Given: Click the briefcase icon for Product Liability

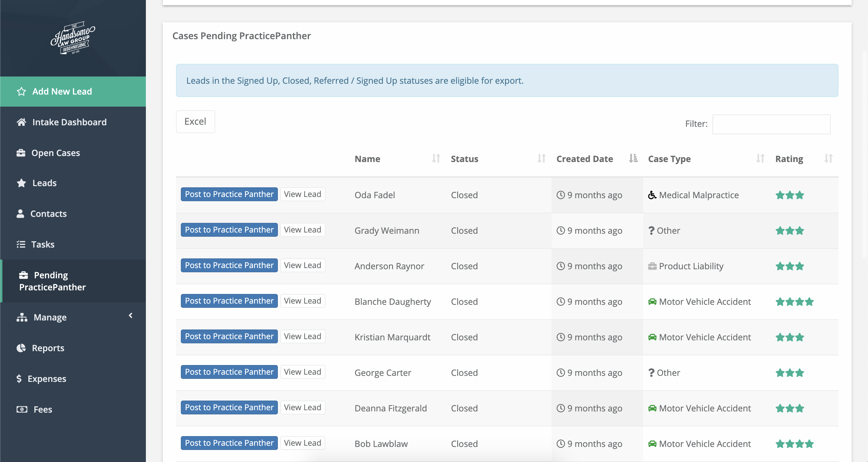Looking at the screenshot, I should point(652,266).
